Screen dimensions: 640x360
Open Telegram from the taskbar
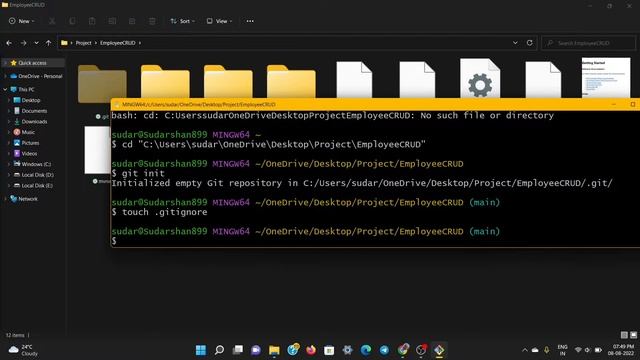(384, 350)
